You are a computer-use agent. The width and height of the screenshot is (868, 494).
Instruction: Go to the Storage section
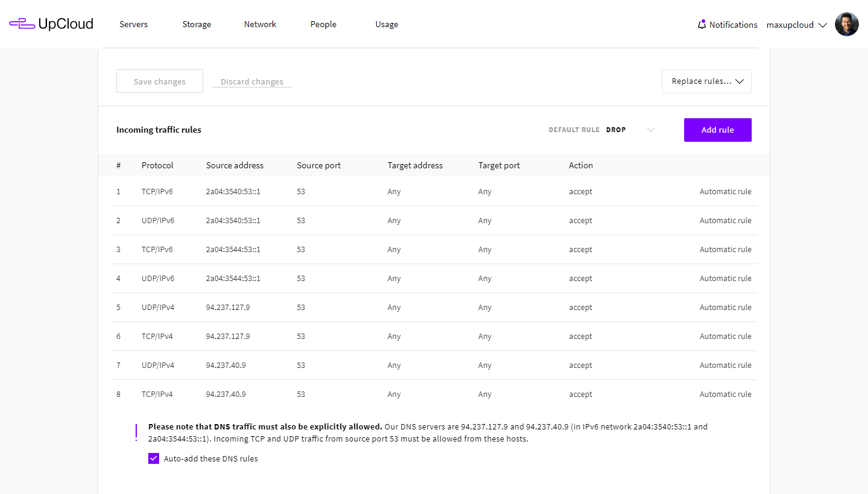pyautogui.click(x=197, y=25)
